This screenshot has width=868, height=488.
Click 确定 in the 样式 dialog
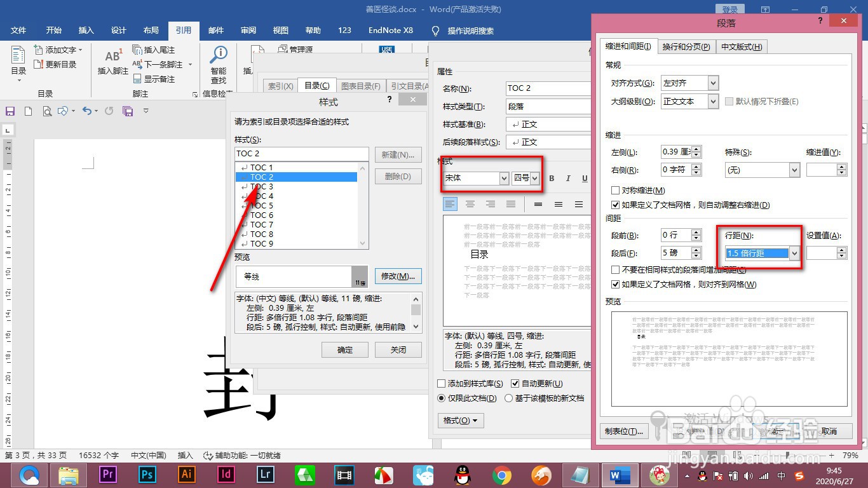pos(345,349)
